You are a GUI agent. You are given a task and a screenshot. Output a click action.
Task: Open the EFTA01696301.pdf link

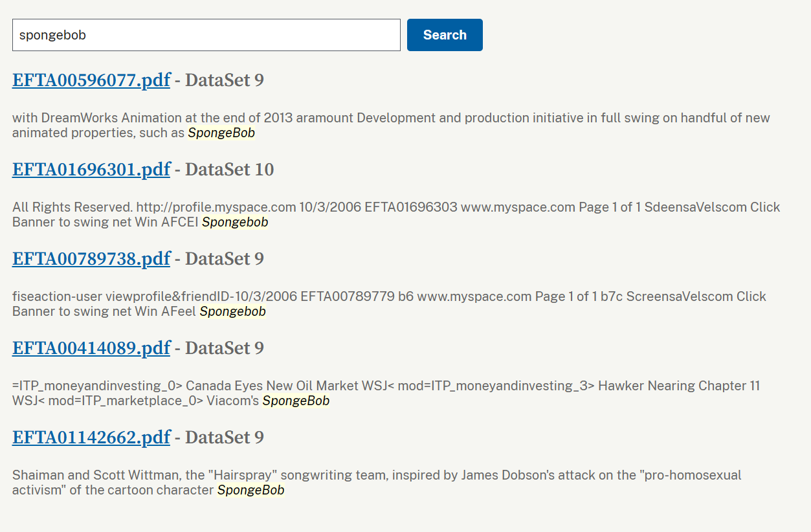pyautogui.click(x=91, y=170)
